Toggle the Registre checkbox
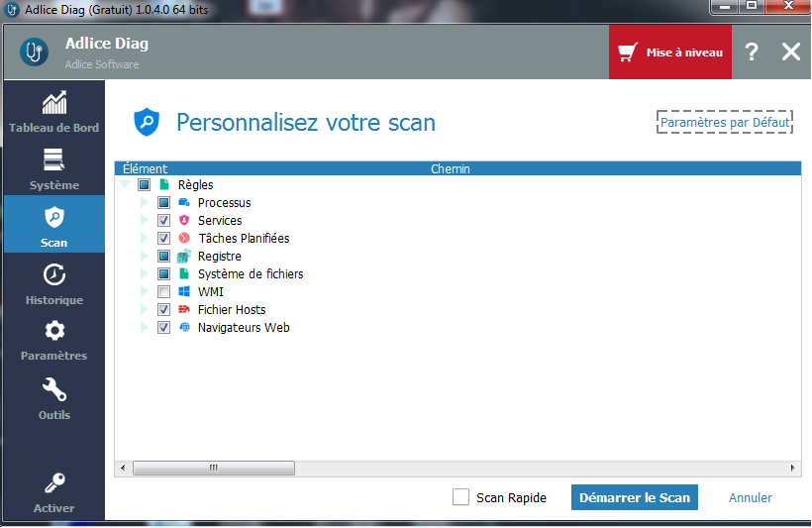 (163, 256)
